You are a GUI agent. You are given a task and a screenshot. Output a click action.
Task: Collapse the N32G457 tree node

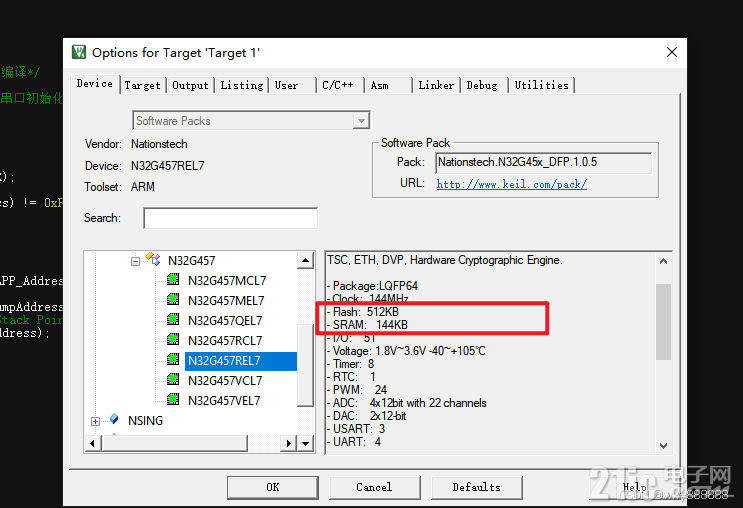tap(136, 261)
